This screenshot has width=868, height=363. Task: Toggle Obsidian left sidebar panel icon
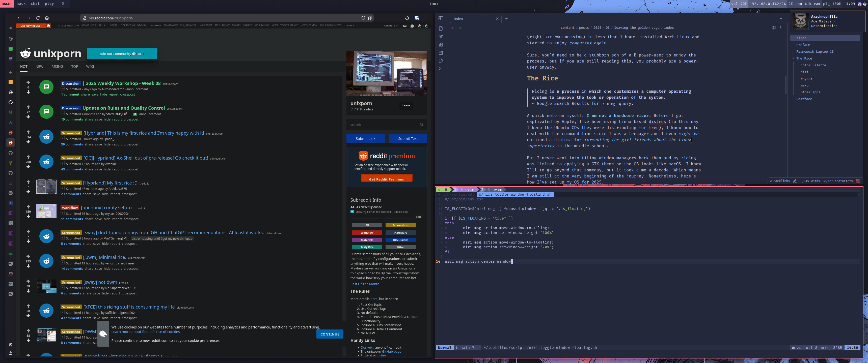(440, 18)
